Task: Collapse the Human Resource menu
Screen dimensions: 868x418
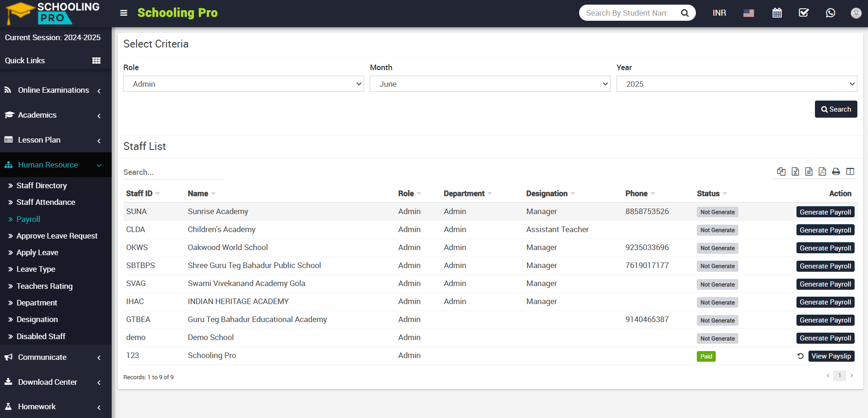Action: [x=56, y=165]
